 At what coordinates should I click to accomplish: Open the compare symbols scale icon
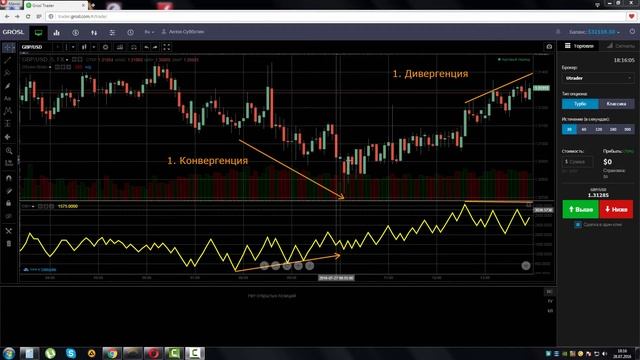[133, 47]
